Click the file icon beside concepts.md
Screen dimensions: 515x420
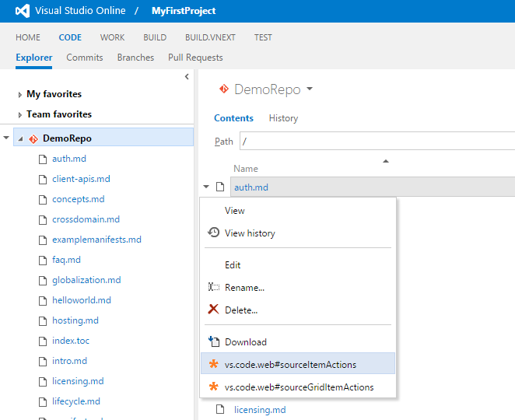[x=43, y=200]
